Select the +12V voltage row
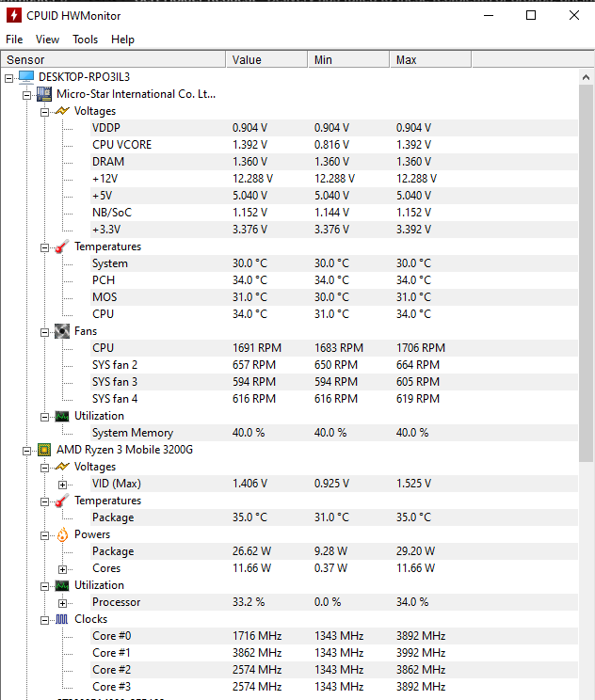 334,179
